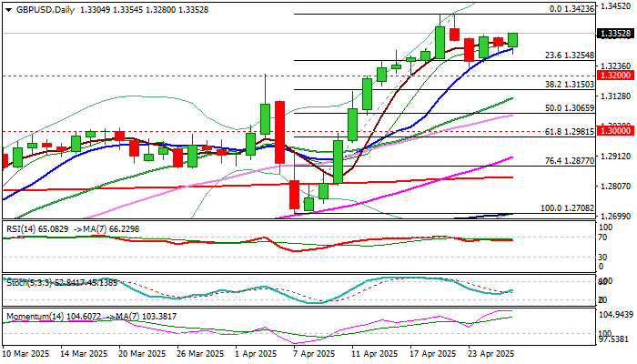
Task: Select Fibonacci 50.0 level label 1.30659
Action: pos(570,108)
